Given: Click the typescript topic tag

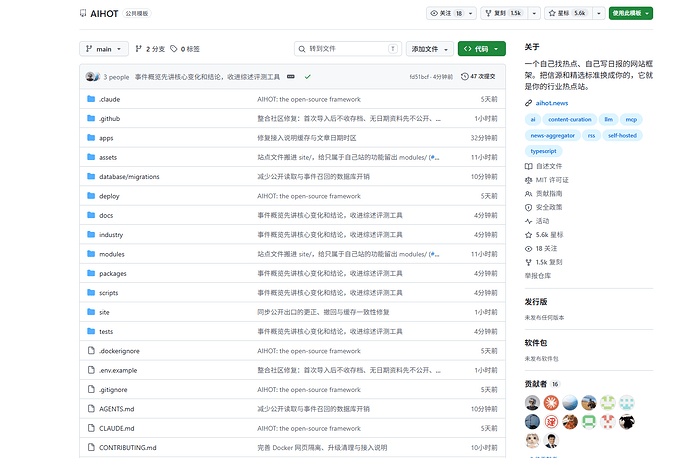Looking at the screenshot, I should 543,151.
